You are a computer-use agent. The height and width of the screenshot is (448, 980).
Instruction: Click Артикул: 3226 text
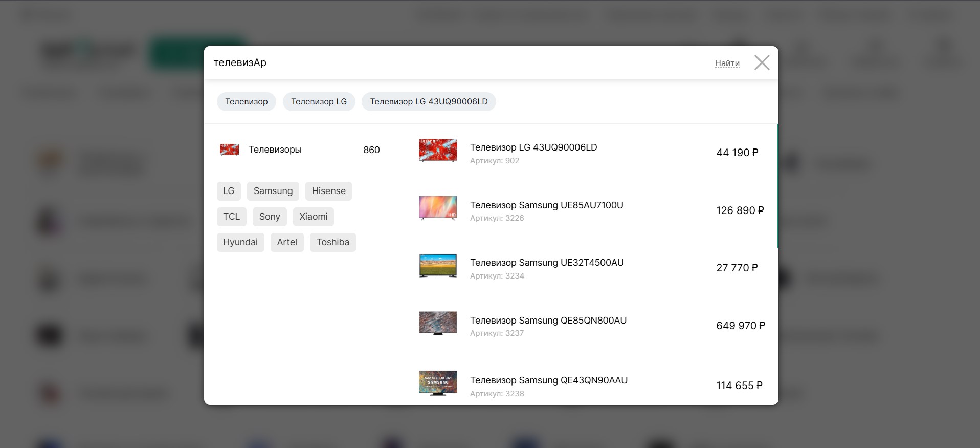pyautogui.click(x=497, y=218)
